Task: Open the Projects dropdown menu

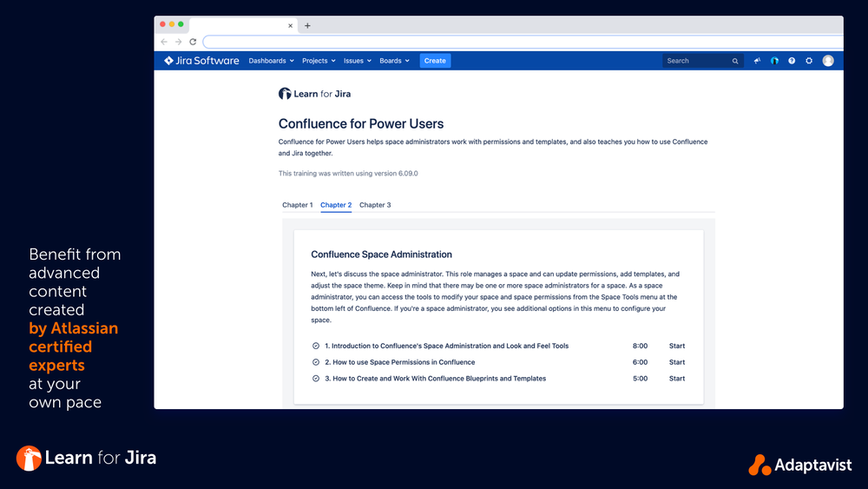Action: 319,61
